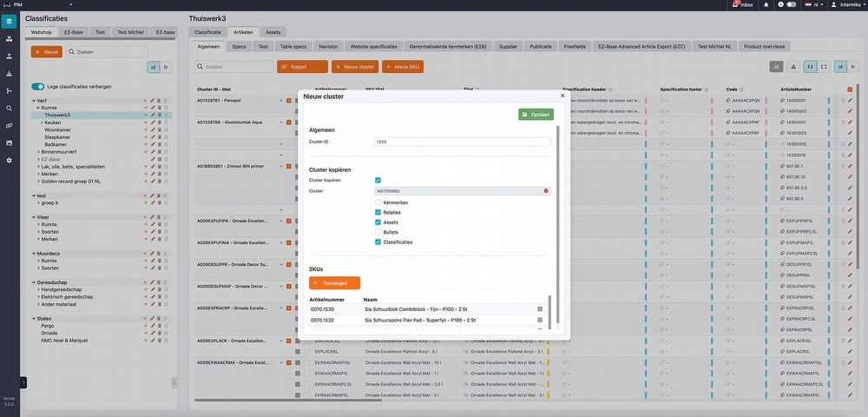Toggle Lege classificaties verbergen switch
Viewport: 868px width, 417px height.
(37, 87)
